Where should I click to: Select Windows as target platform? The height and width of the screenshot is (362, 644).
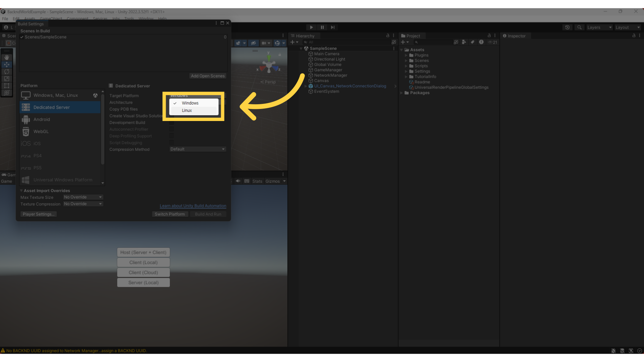tap(190, 103)
